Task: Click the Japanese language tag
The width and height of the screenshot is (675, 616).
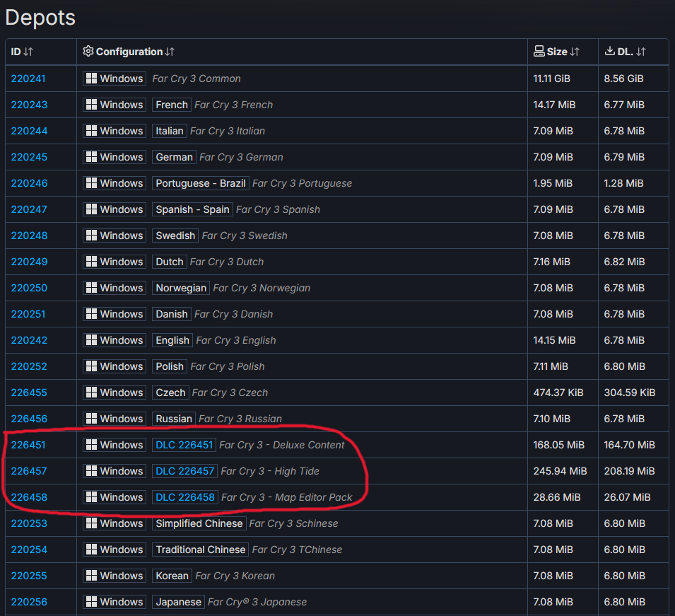Action: point(179,603)
